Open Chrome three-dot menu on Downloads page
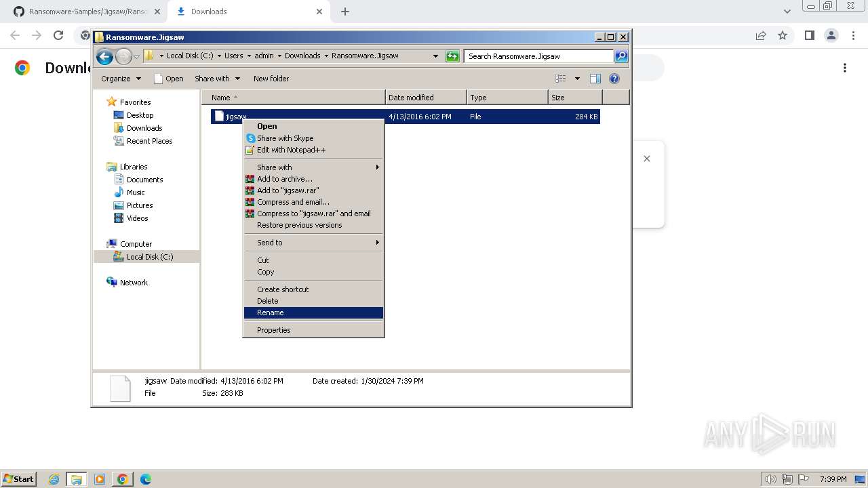868x488 pixels. [845, 68]
